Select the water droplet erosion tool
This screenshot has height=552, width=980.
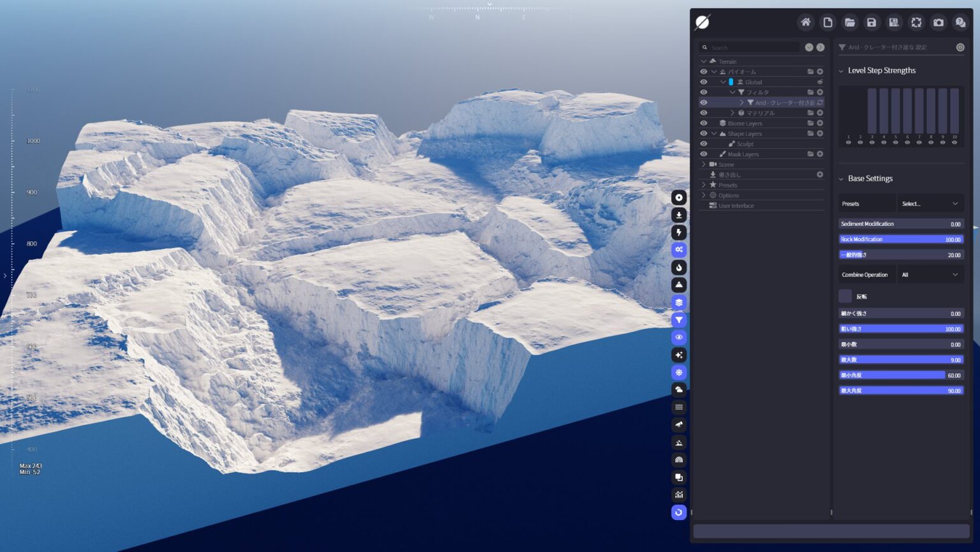coord(679,267)
